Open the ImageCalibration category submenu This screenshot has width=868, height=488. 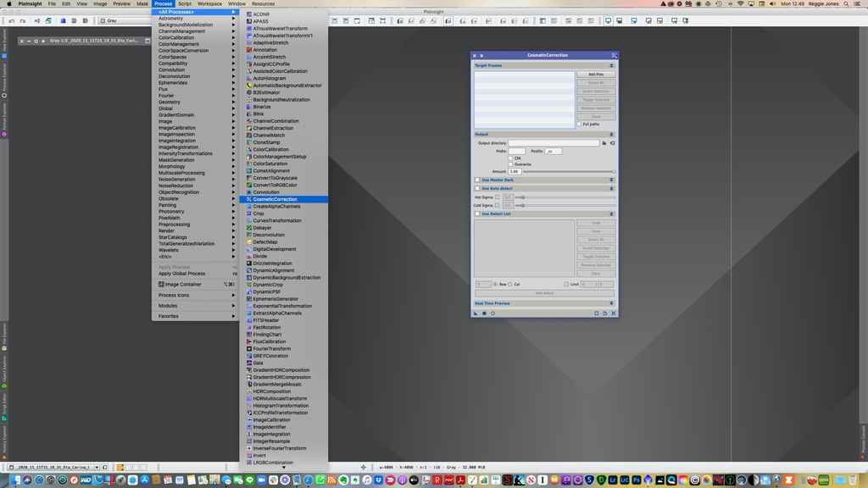(196, 128)
